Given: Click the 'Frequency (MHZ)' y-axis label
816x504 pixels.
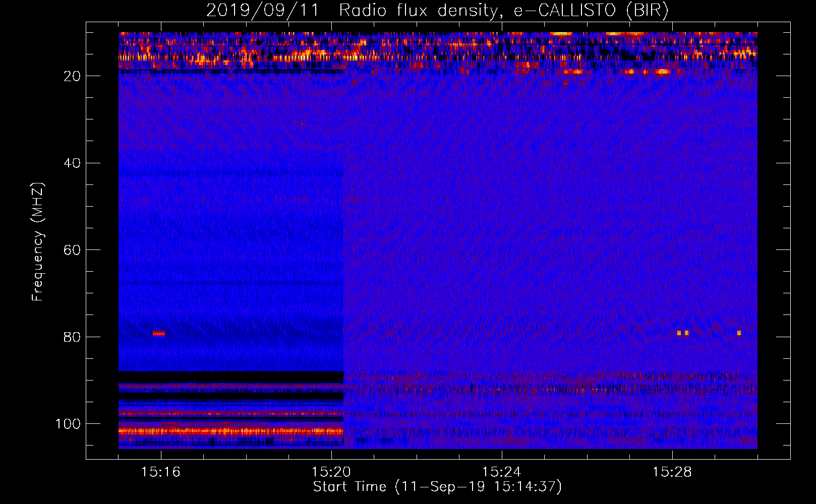Looking at the screenshot, I should coord(38,241).
